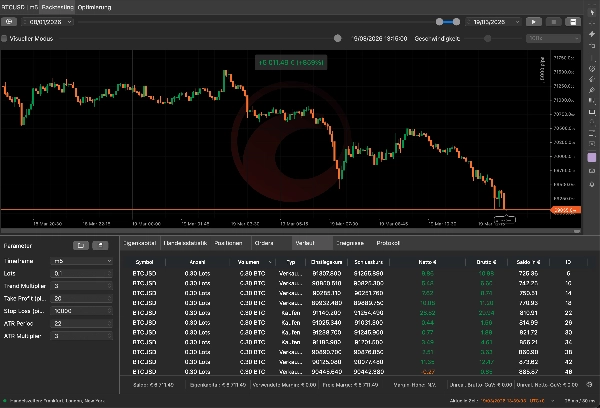Viewport: 600px width, 408px height.
Task: Click the Trend Multiplier stepper arrows
Action: [x=109, y=286]
